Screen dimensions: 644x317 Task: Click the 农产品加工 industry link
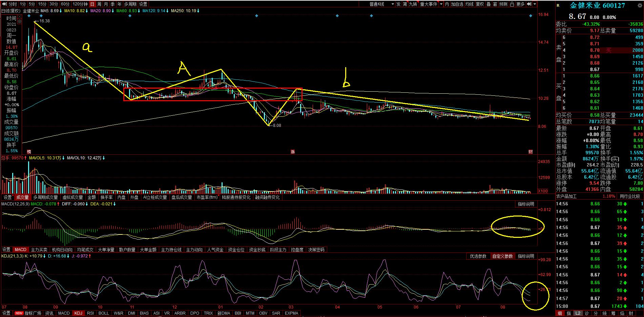pyautogui.click(x=566, y=196)
